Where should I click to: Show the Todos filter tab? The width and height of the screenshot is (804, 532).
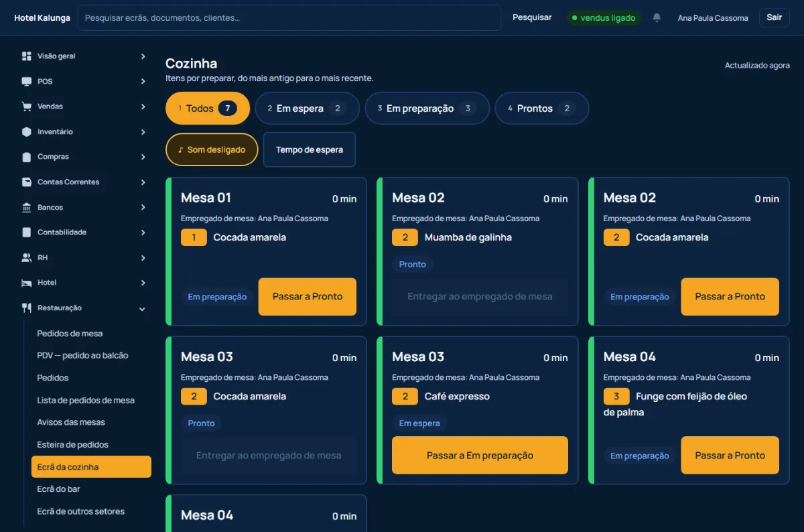pyautogui.click(x=208, y=109)
